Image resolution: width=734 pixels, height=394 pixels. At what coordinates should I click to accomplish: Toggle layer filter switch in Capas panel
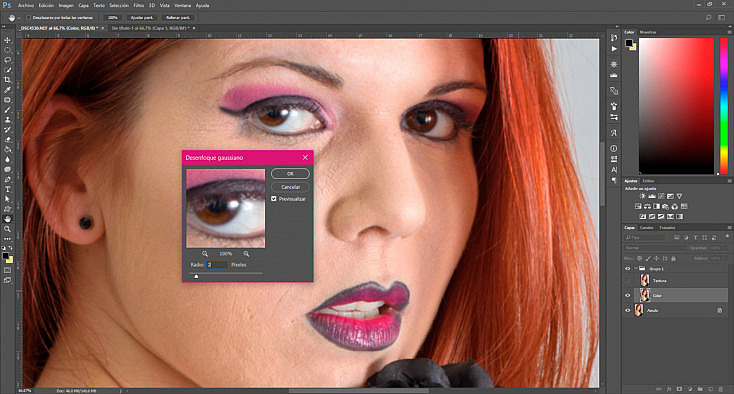(727, 237)
